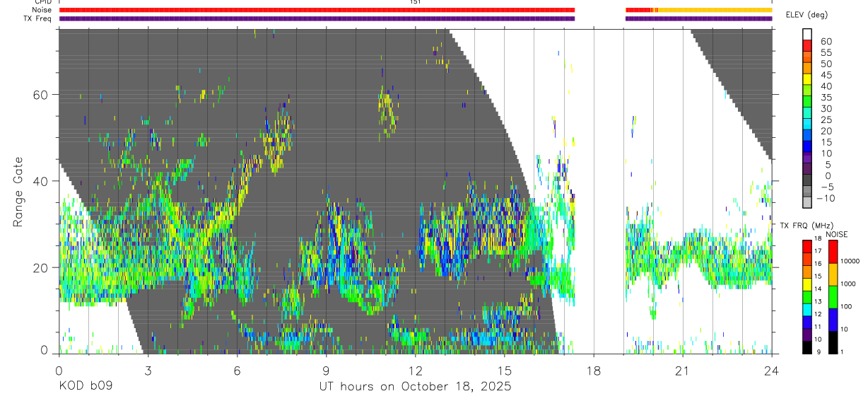
Task: Click the 'KOD b09' radar label
Action: 86,387
